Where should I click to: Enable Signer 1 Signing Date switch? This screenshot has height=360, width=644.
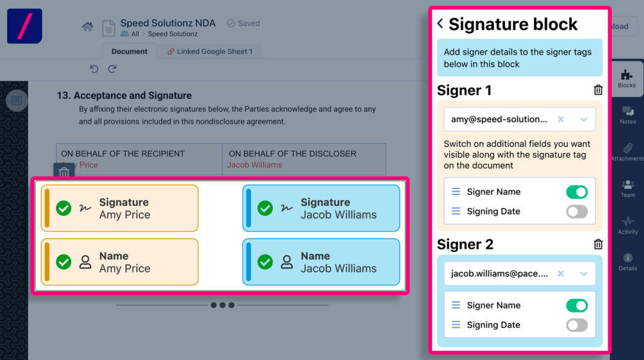tap(577, 211)
